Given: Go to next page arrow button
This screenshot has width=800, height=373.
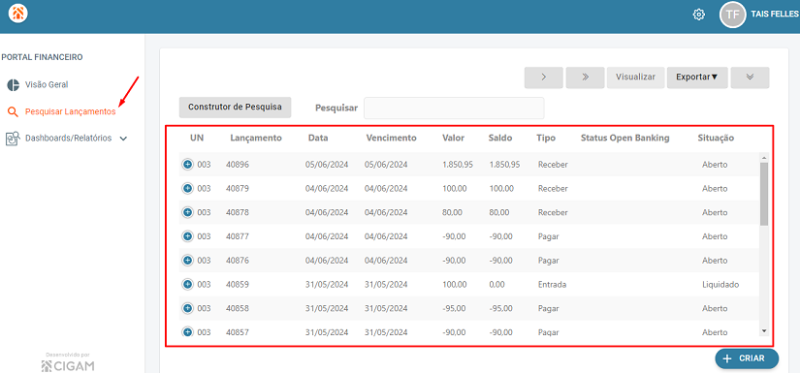Looking at the screenshot, I should coord(543,78).
